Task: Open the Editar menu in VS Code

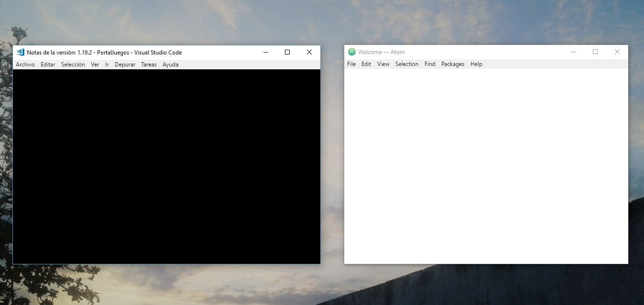Action: click(x=48, y=64)
